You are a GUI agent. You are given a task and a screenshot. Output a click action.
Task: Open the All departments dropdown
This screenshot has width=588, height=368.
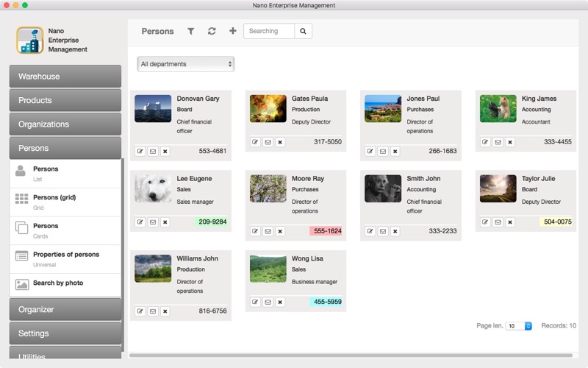185,64
